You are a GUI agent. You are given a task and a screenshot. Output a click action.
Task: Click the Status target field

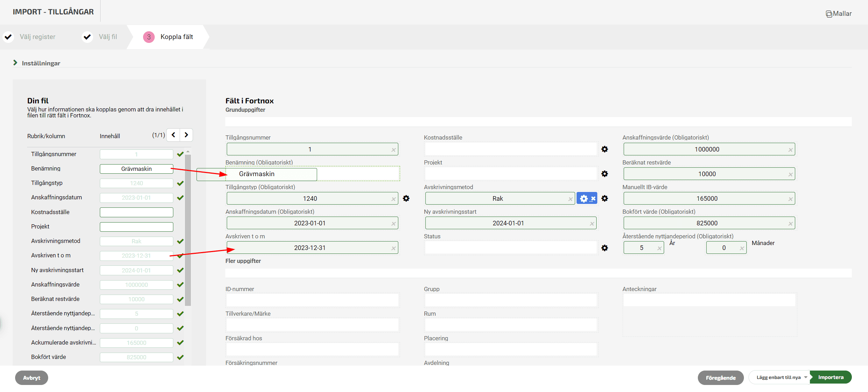click(510, 248)
